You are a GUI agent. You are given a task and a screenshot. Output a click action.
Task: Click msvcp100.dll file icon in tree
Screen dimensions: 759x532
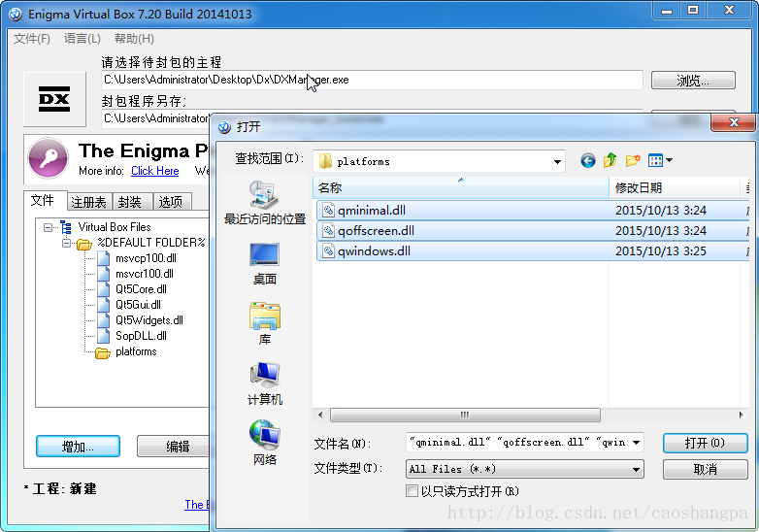pyautogui.click(x=103, y=258)
